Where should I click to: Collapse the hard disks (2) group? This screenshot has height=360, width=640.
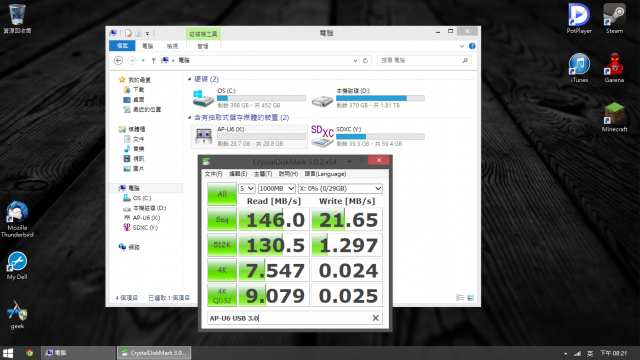tap(189, 79)
